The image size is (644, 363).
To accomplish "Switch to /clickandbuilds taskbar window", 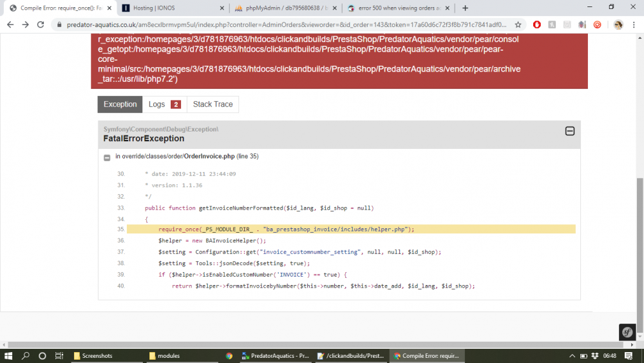I will pos(352,356).
